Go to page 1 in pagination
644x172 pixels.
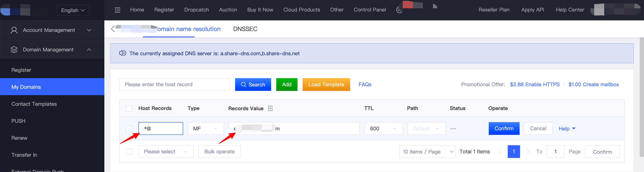[514, 152]
